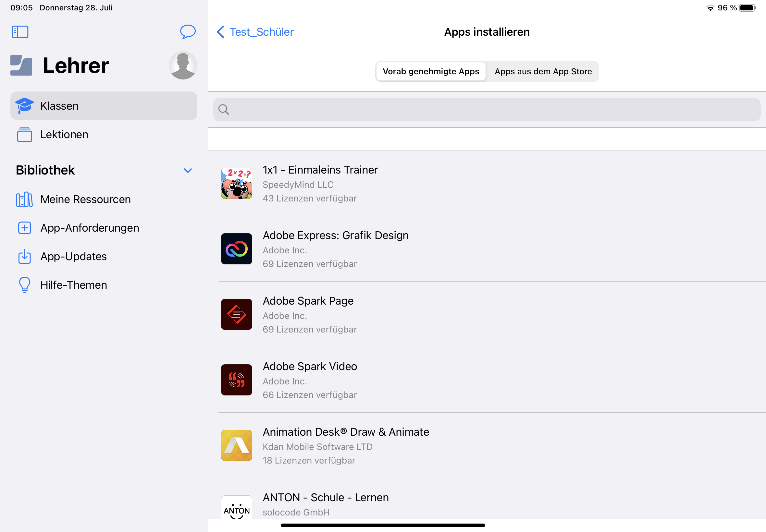Click the back chevron arrow
The width and height of the screenshot is (766, 532).
[x=220, y=32]
